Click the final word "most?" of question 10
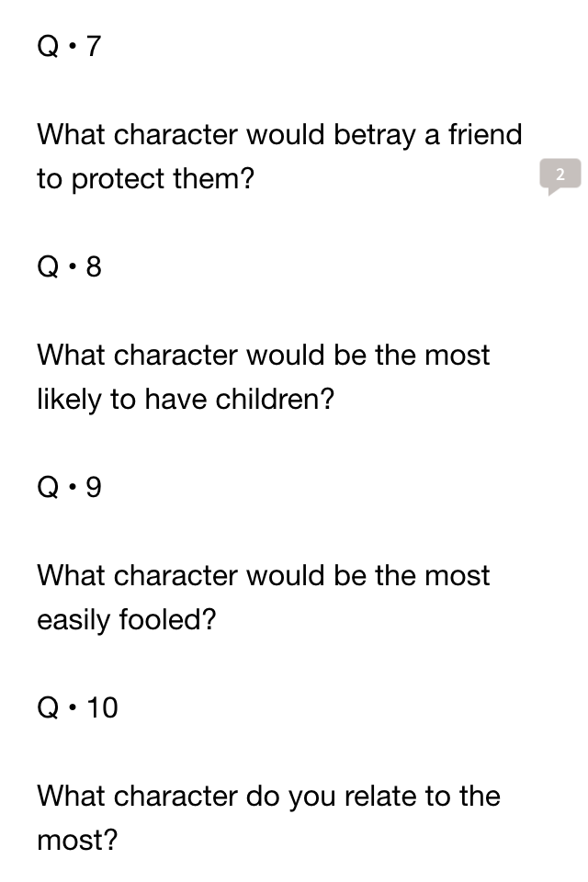 click(77, 841)
